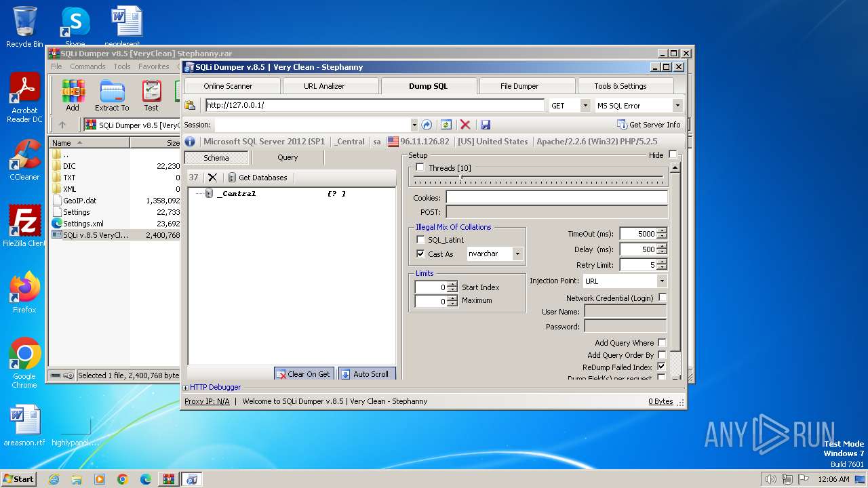Click Get Server Info button
Screen dimensions: 868x488
point(649,125)
